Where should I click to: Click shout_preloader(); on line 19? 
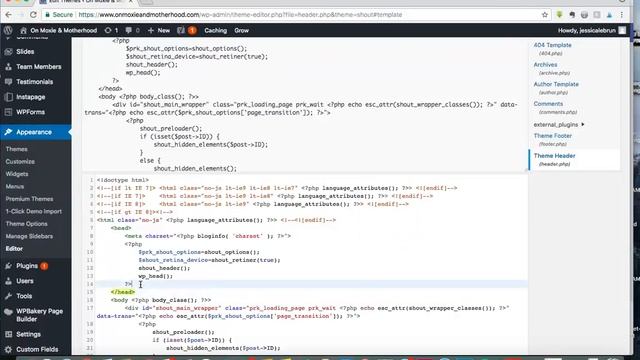tap(183, 332)
